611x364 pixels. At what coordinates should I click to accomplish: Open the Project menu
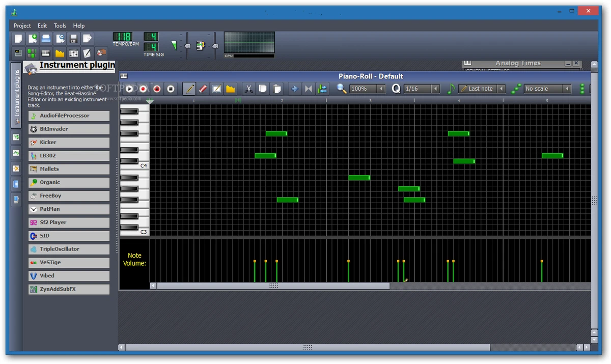point(22,25)
